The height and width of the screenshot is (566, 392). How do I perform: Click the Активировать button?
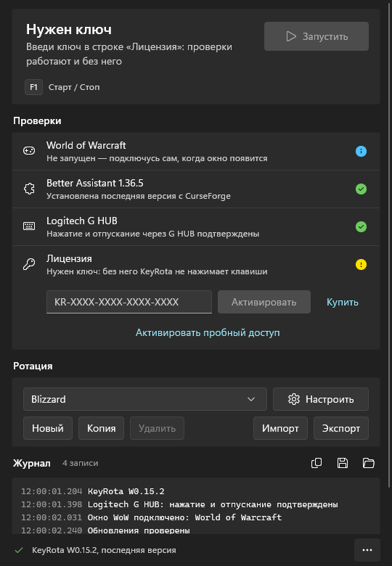pos(264,302)
